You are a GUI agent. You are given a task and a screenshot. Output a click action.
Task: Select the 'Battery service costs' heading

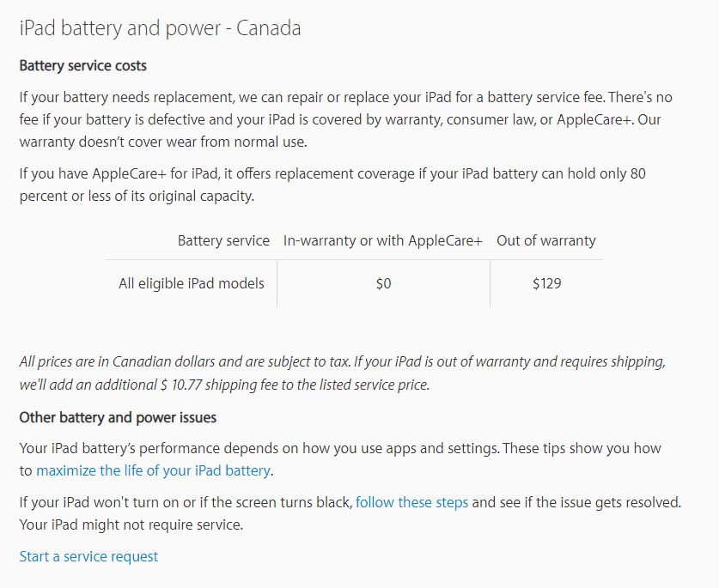(x=82, y=66)
